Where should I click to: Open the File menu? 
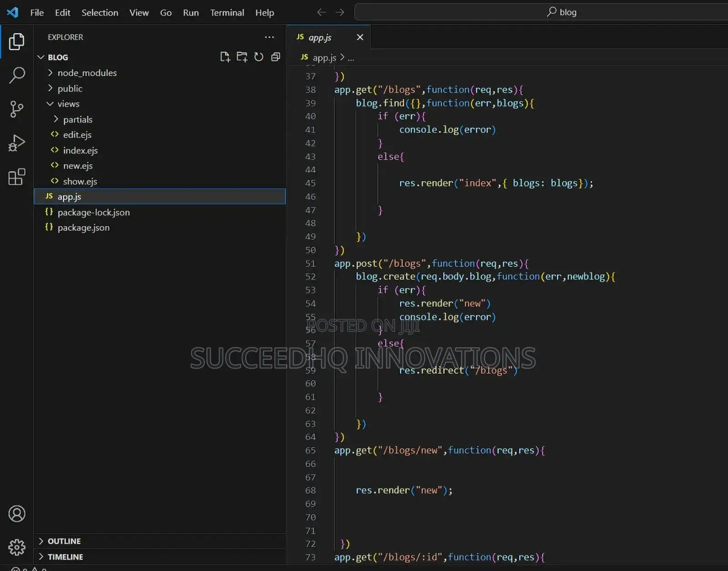tap(37, 13)
